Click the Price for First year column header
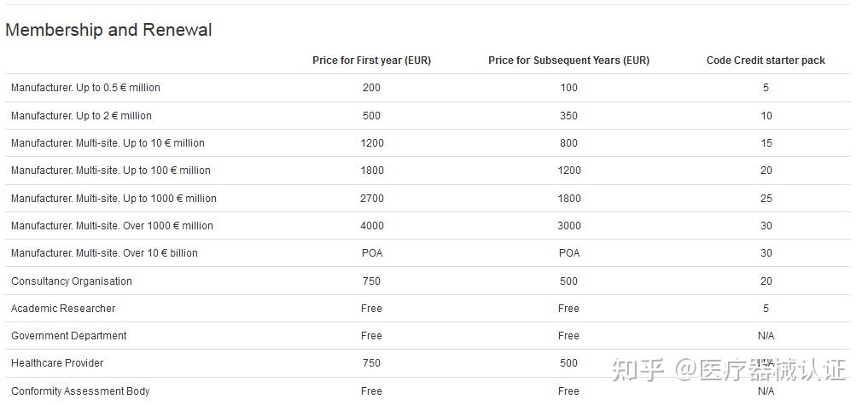 (x=371, y=61)
